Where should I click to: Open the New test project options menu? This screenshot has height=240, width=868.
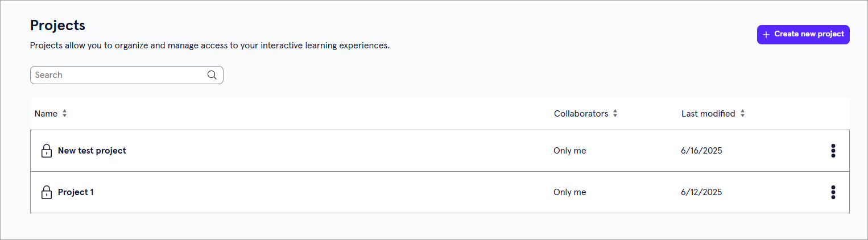coord(833,151)
